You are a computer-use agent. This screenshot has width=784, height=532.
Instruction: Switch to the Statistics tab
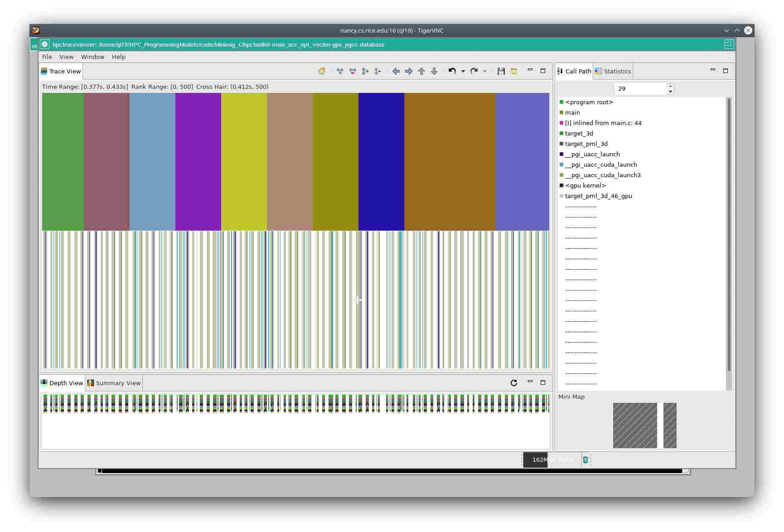(613, 71)
